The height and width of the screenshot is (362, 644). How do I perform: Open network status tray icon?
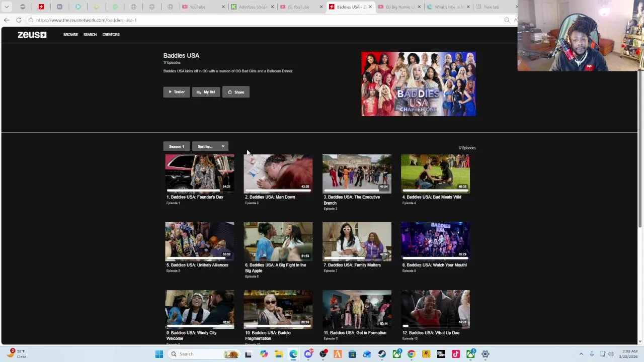602,354
